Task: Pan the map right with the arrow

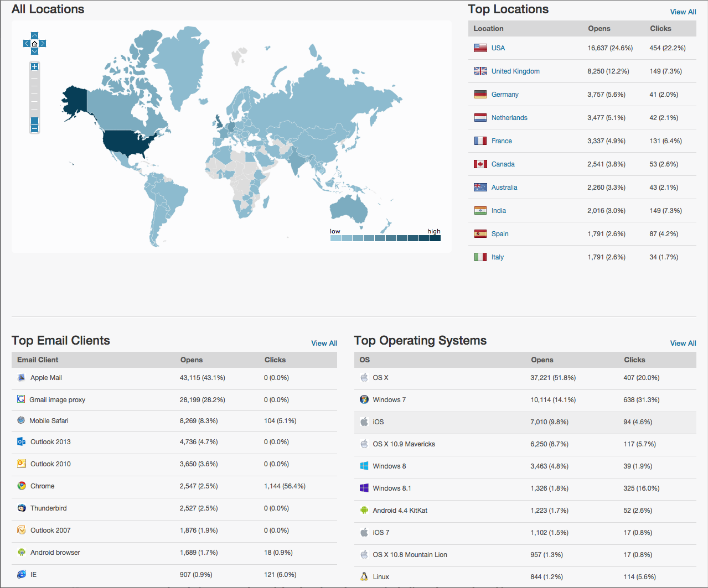Action: pos(43,44)
